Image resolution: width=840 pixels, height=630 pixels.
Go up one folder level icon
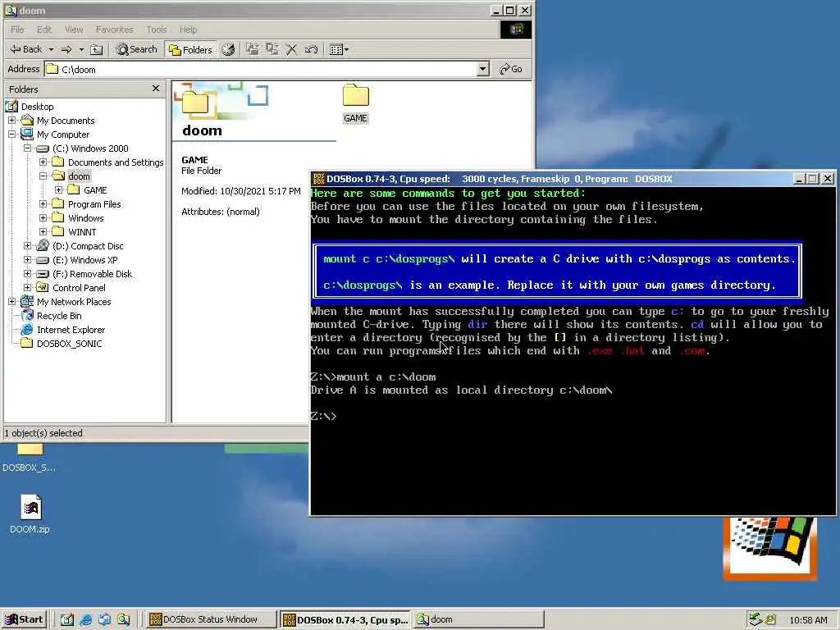[96, 49]
